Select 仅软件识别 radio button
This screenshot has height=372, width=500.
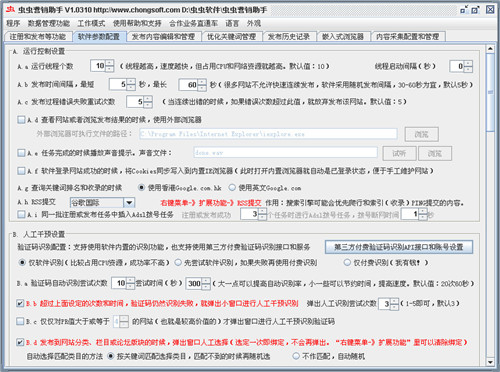[x=22, y=263]
